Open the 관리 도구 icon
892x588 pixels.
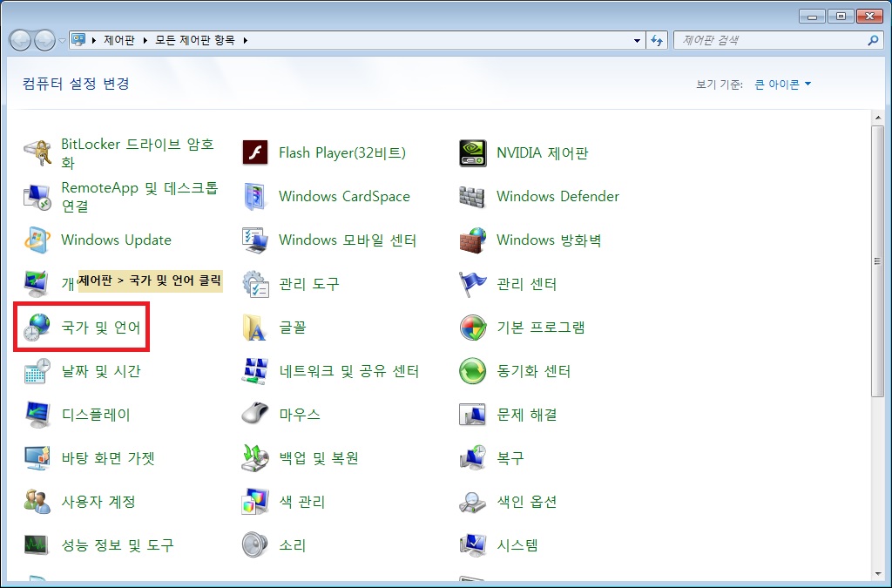(255, 284)
